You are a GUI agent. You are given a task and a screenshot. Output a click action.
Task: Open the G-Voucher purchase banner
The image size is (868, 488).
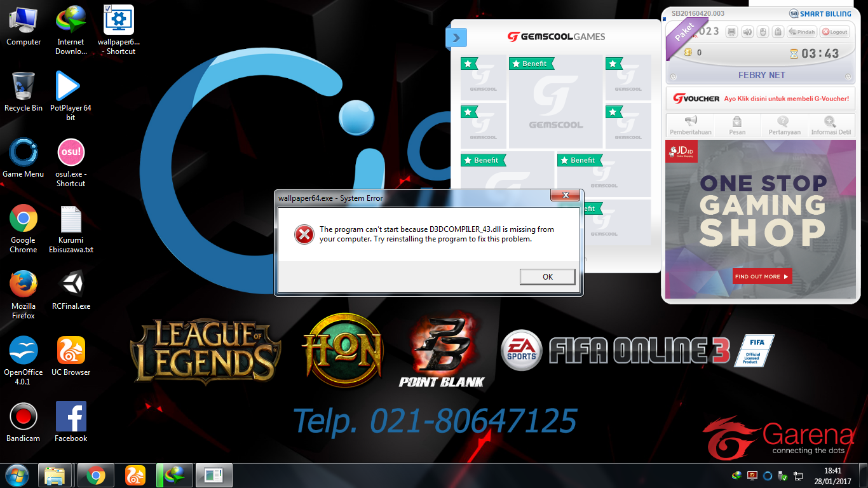click(x=761, y=98)
